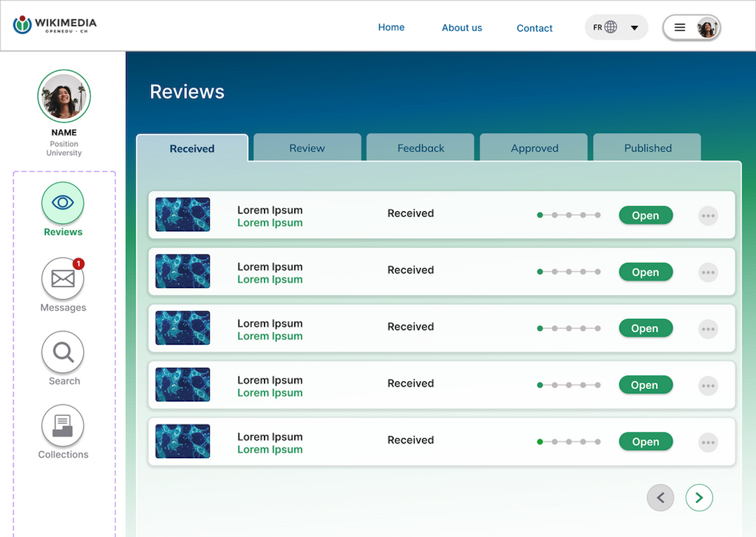756x537 pixels.
Task: Click the thumbnail image of fourth review row
Action: pyautogui.click(x=183, y=384)
